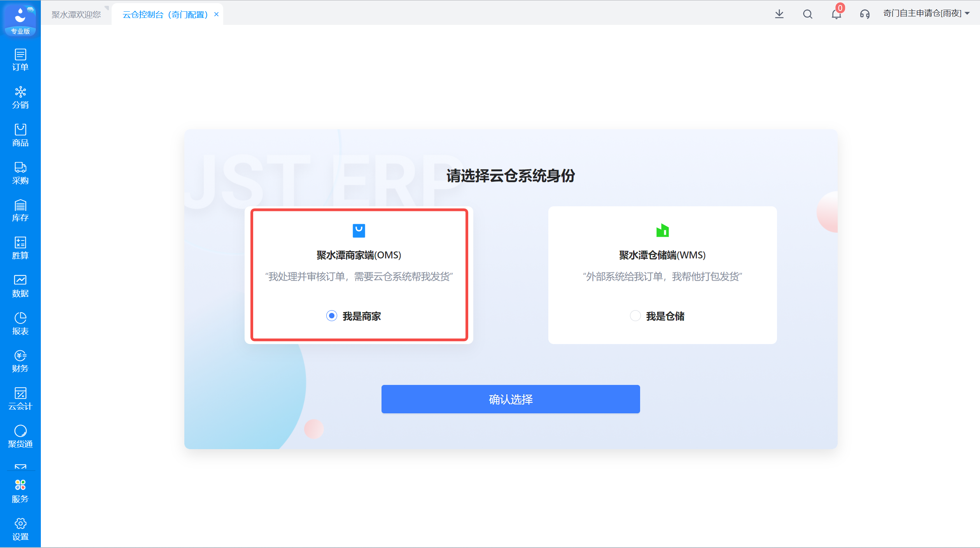
Task: Click the 我处理并审核订单 description text
Action: point(359,277)
